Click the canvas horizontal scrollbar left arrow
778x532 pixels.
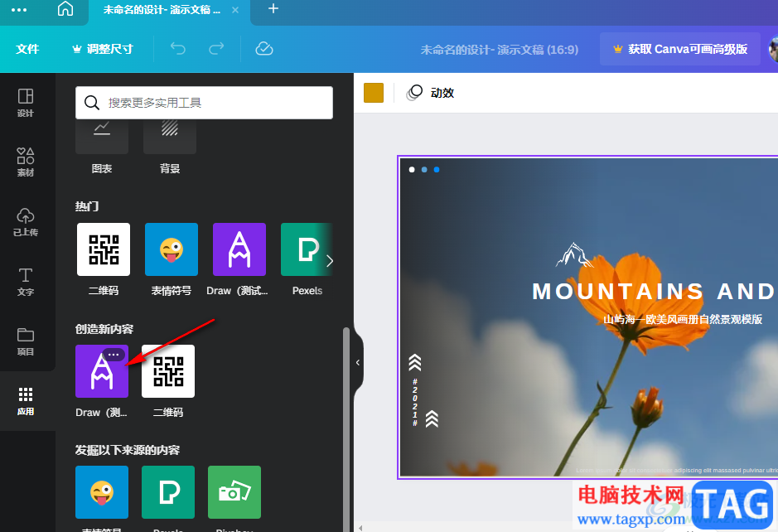(360, 528)
